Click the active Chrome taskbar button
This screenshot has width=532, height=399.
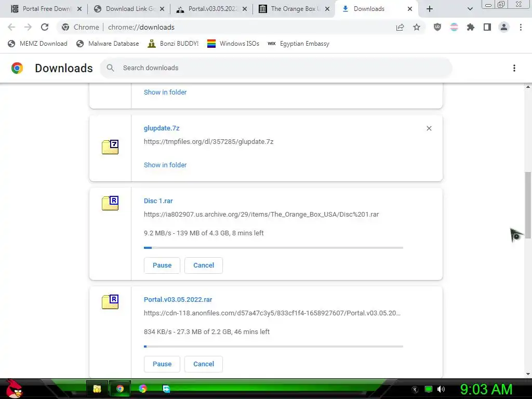point(120,389)
